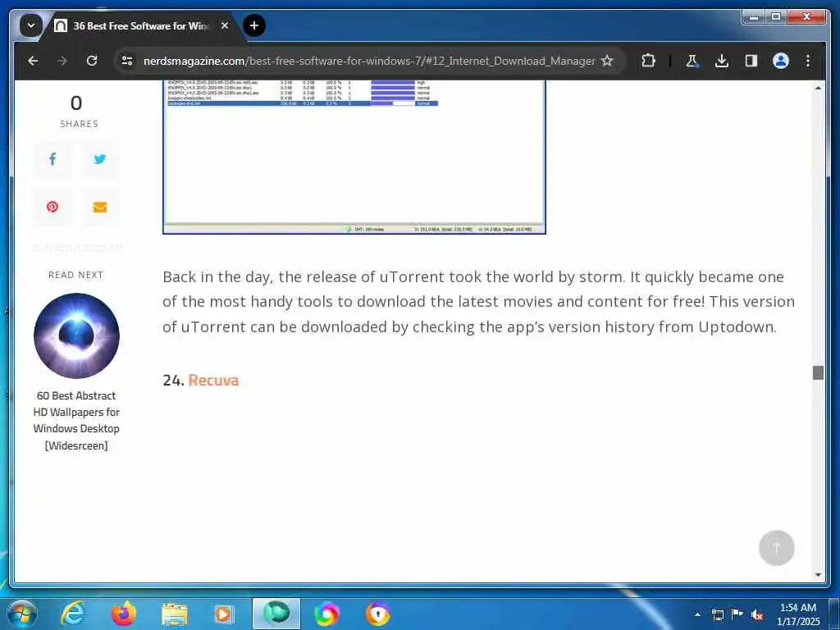Open the orange shield app on taskbar

(x=377, y=614)
